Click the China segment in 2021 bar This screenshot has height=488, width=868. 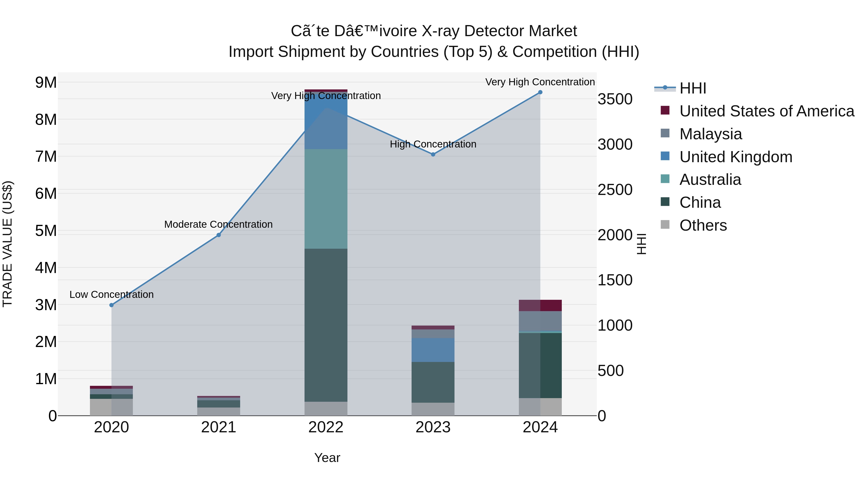[x=219, y=404]
